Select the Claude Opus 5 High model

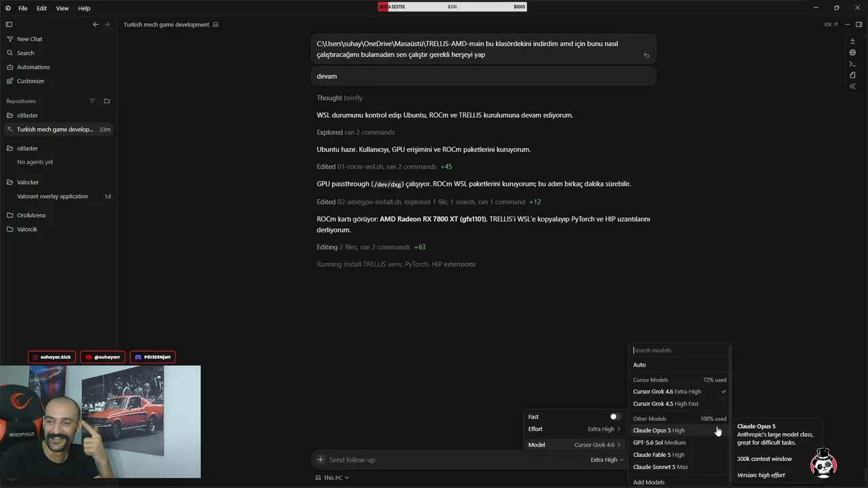(679, 430)
